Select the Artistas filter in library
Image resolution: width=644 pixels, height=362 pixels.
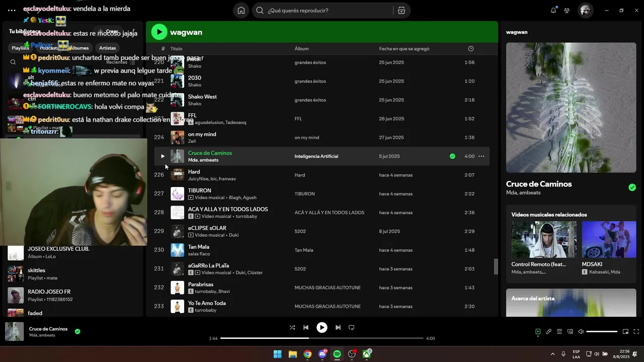[x=107, y=48]
